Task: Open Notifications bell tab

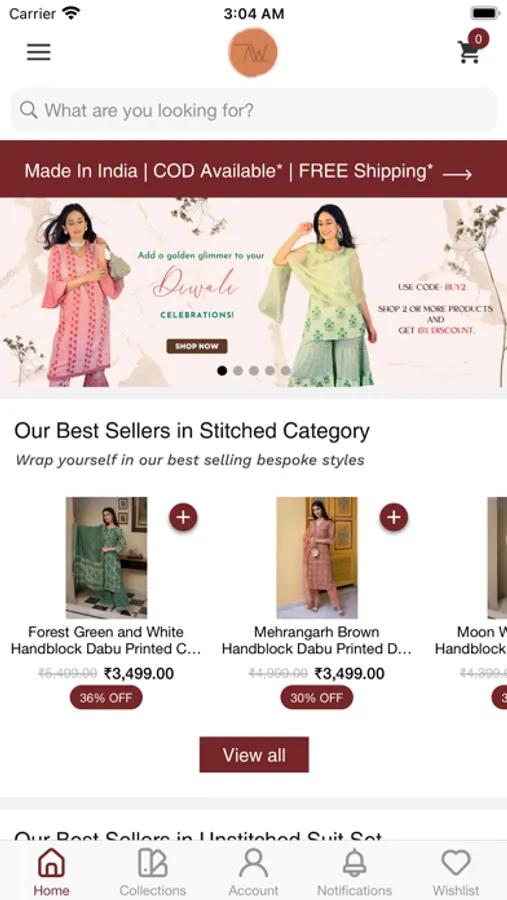Action: [x=354, y=872]
